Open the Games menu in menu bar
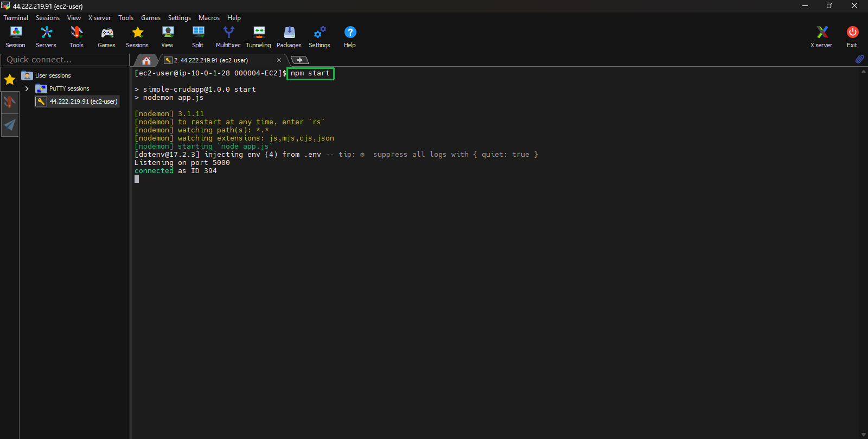 pos(151,18)
